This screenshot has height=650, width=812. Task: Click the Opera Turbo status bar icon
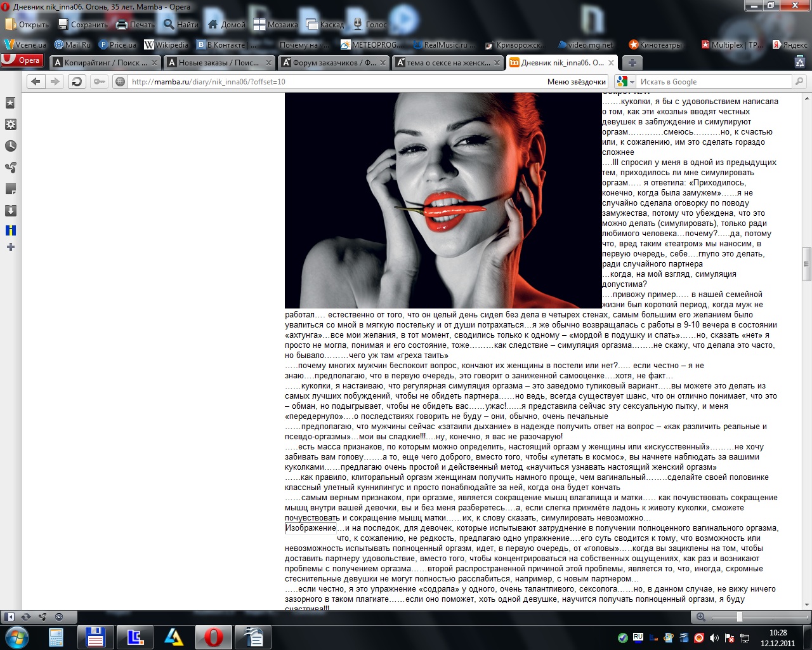coord(59,616)
